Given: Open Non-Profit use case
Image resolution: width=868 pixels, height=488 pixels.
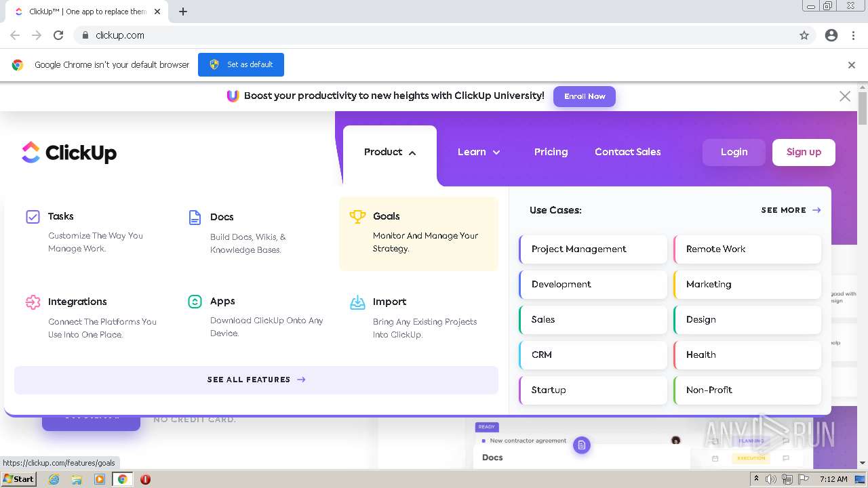Looking at the screenshot, I should 747,390.
